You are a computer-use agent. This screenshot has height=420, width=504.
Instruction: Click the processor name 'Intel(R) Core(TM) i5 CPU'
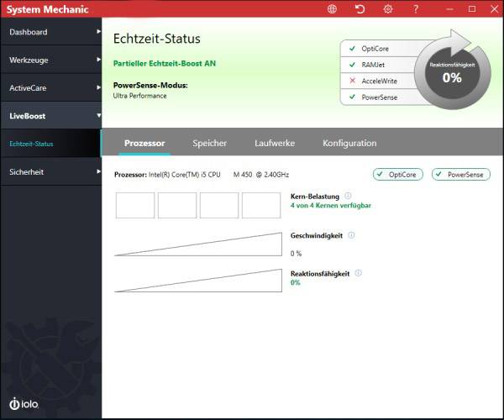tap(184, 175)
